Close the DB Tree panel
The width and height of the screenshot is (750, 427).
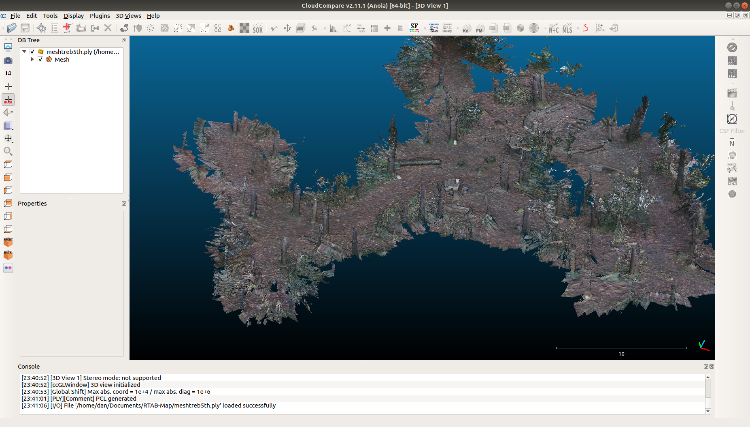click(124, 41)
